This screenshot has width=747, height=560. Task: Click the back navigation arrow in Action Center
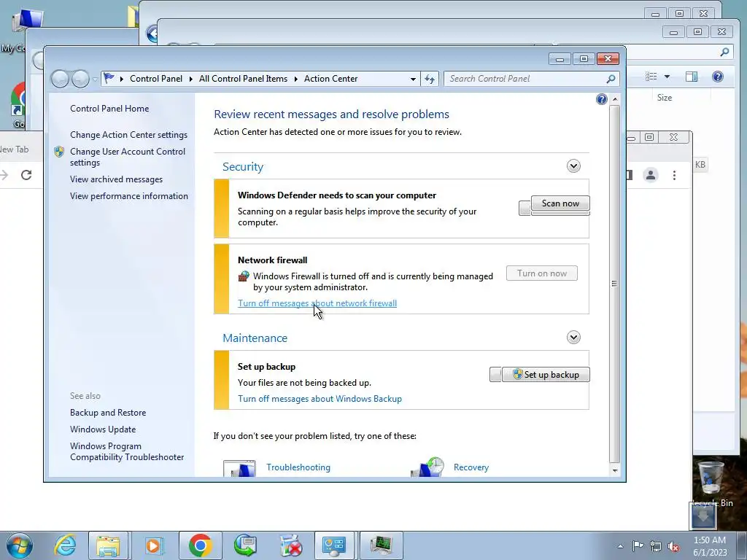click(60, 79)
